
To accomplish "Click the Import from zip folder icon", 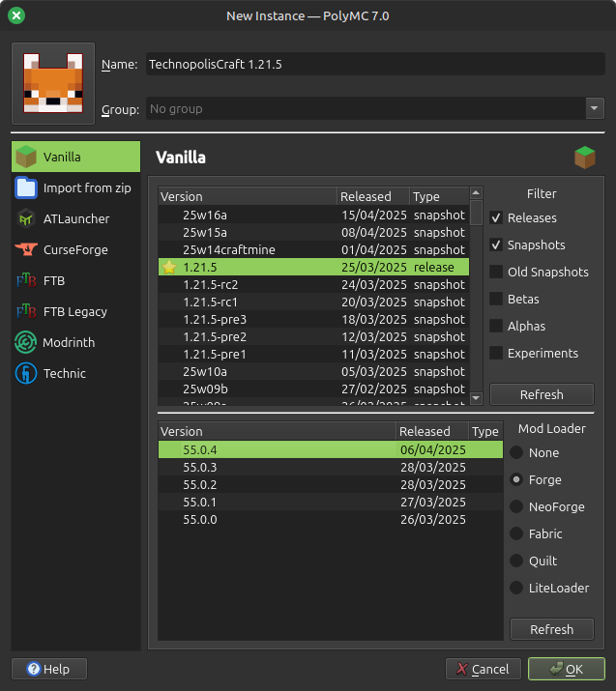I will 26,187.
